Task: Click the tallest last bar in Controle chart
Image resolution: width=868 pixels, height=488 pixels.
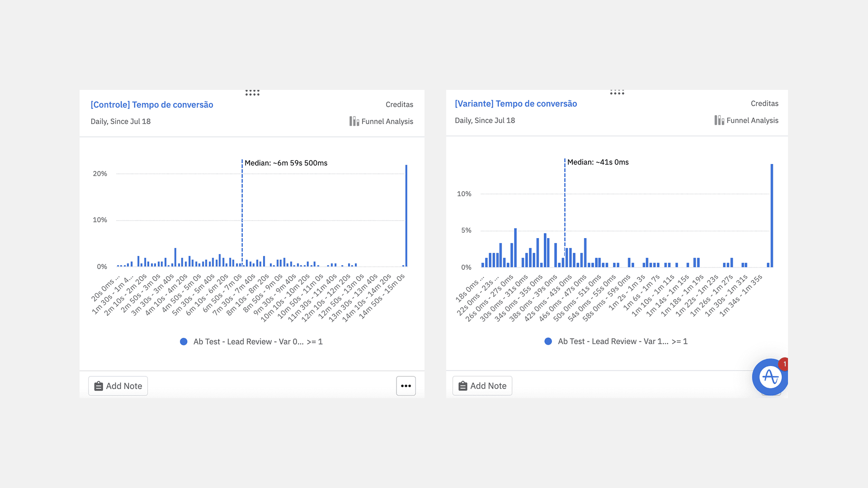Action: [x=406, y=216]
